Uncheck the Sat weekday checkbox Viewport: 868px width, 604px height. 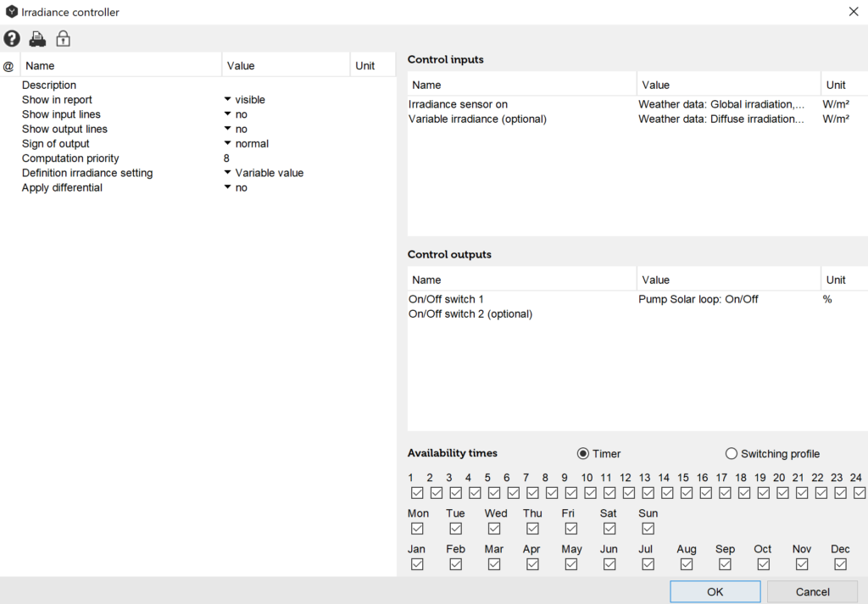click(609, 529)
